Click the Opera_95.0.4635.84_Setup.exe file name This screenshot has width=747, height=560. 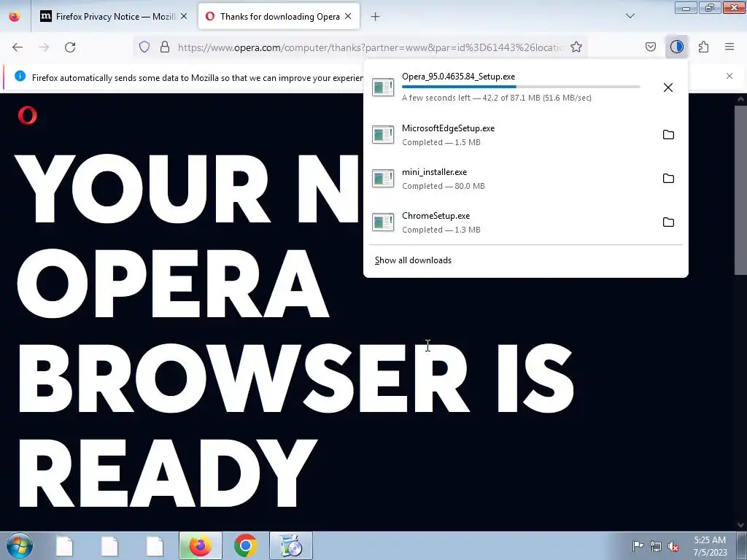coord(458,77)
